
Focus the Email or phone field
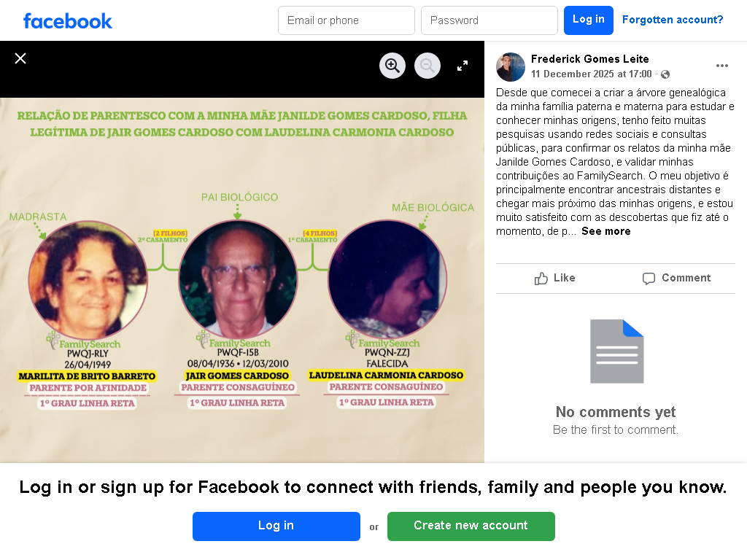pyautogui.click(x=347, y=20)
